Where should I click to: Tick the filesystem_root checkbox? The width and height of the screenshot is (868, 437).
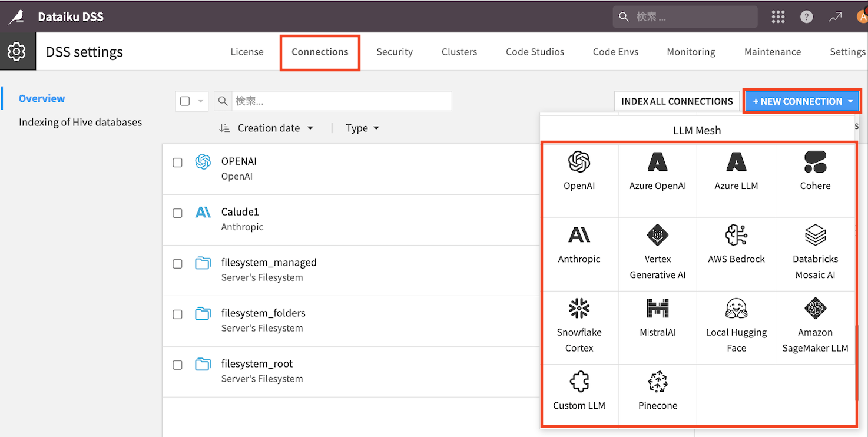[x=177, y=365]
